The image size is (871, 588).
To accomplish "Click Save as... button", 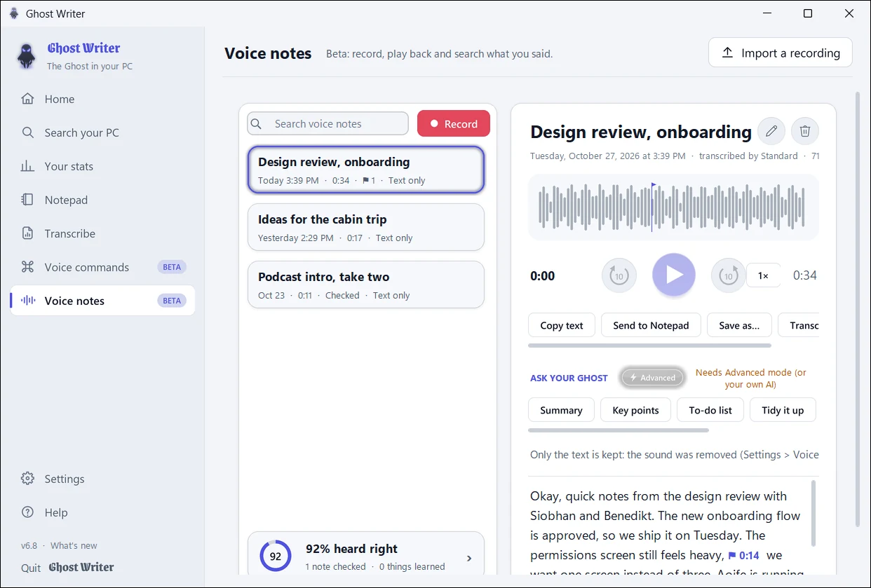I will [739, 325].
